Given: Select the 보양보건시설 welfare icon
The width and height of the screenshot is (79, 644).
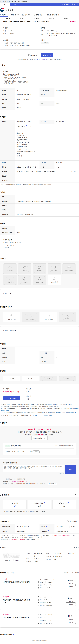Looking at the screenshot, I should [x=39, y=280].
